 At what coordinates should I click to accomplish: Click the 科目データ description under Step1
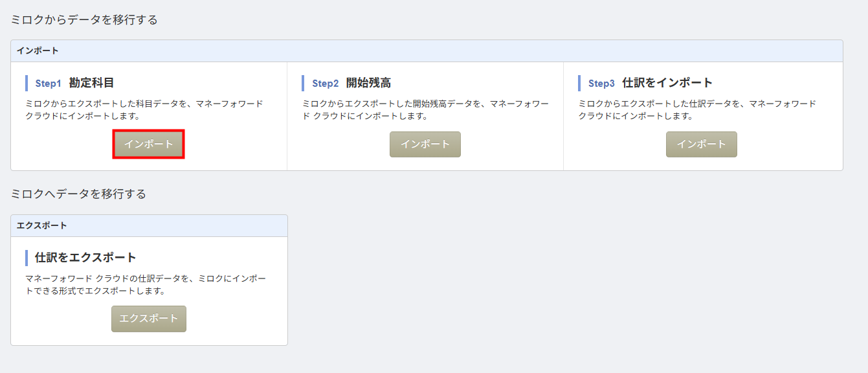[144, 109]
